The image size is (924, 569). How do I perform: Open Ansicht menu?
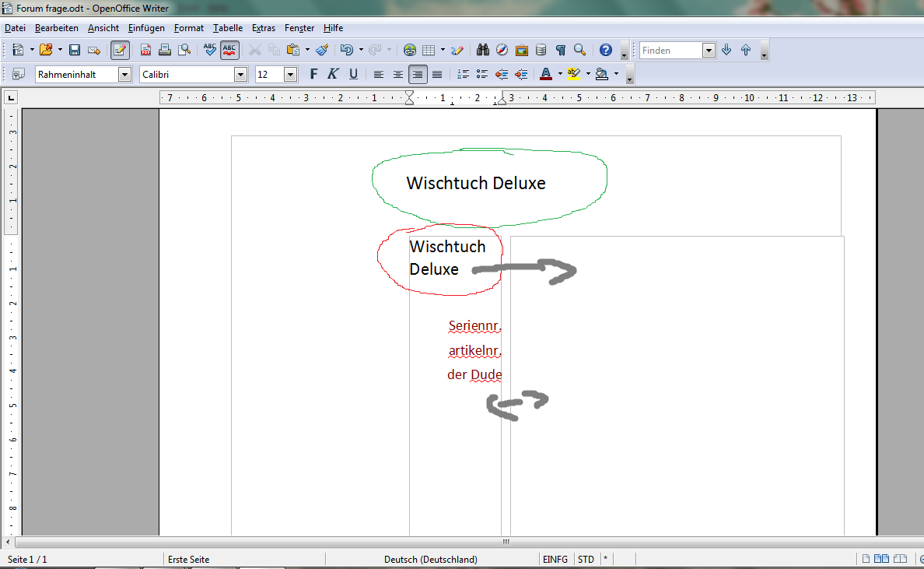[x=103, y=28]
